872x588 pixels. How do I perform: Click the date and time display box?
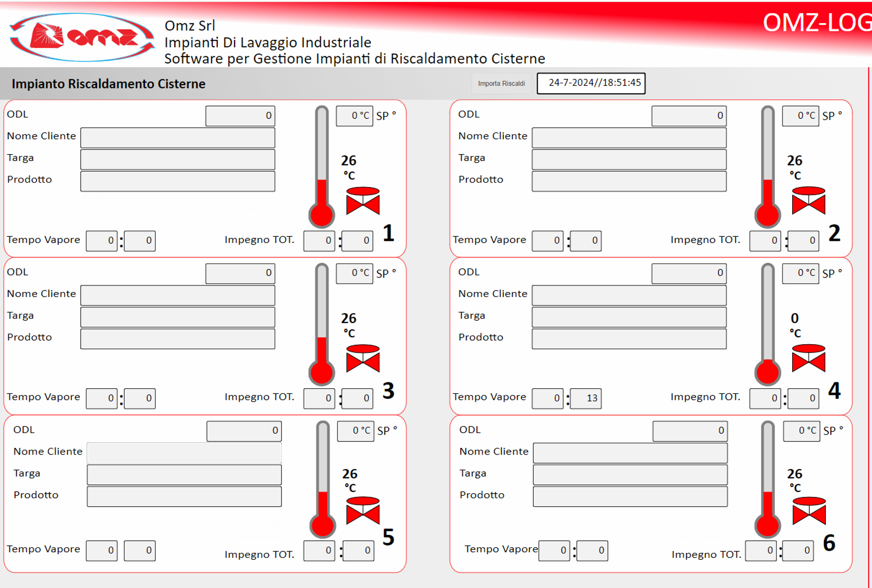point(591,83)
